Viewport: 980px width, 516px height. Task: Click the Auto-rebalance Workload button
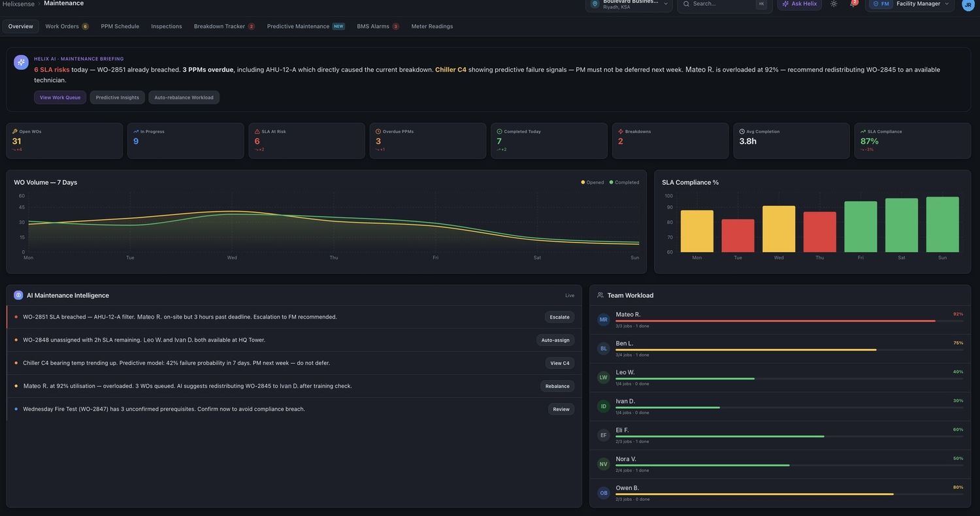click(x=184, y=97)
